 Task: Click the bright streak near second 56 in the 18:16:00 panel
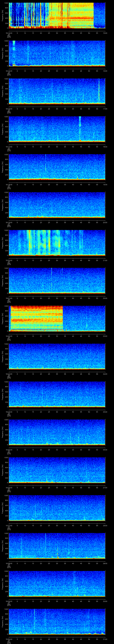99,90
